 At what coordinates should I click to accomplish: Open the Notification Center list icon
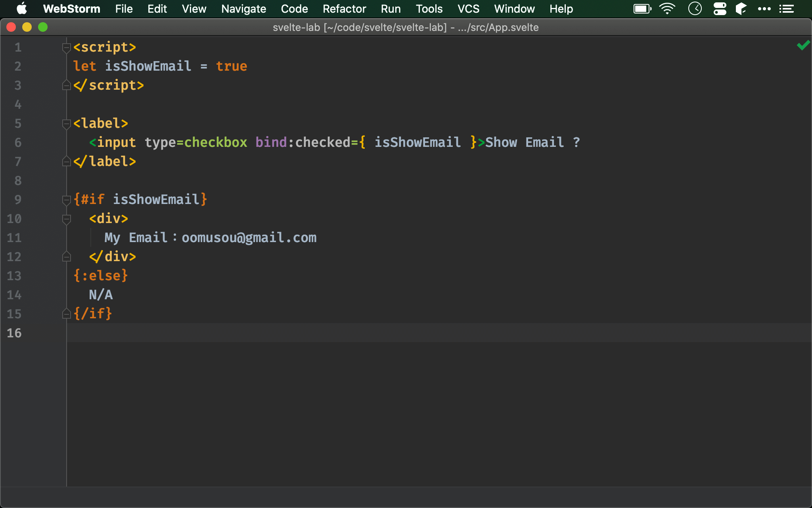[x=786, y=9]
